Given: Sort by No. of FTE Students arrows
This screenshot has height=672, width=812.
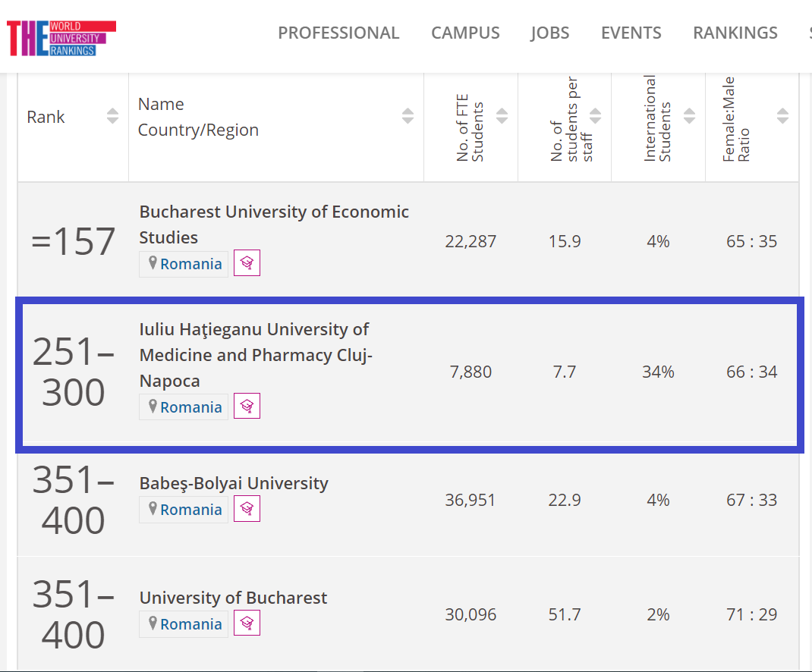Looking at the screenshot, I should (502, 116).
